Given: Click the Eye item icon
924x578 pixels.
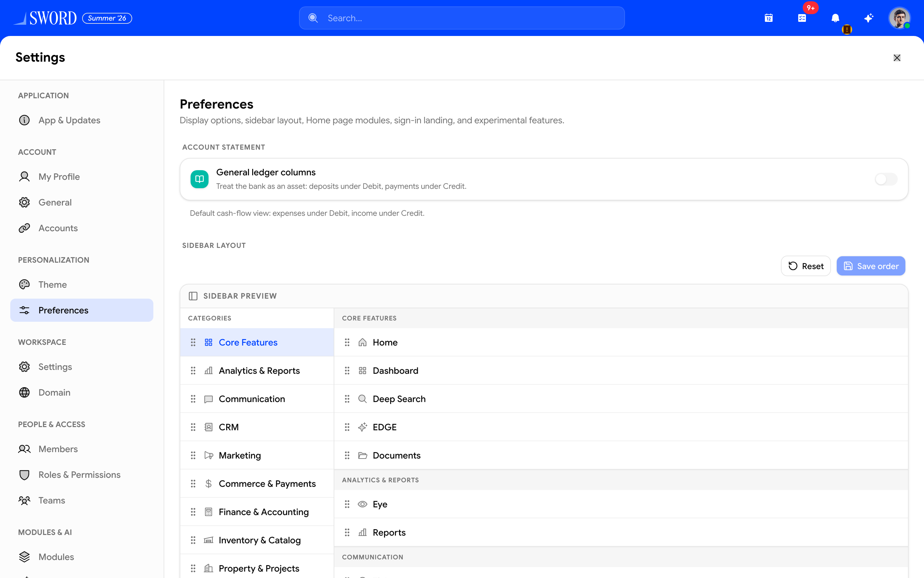Looking at the screenshot, I should (x=362, y=504).
